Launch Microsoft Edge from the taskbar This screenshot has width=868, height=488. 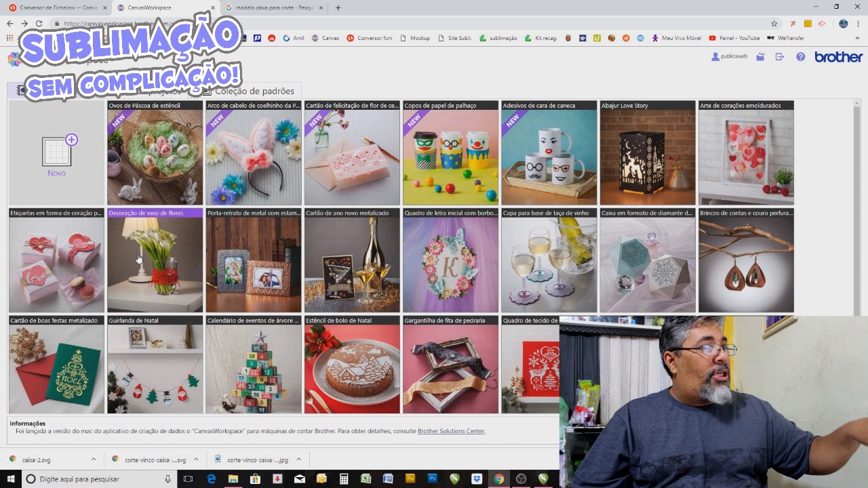211,479
